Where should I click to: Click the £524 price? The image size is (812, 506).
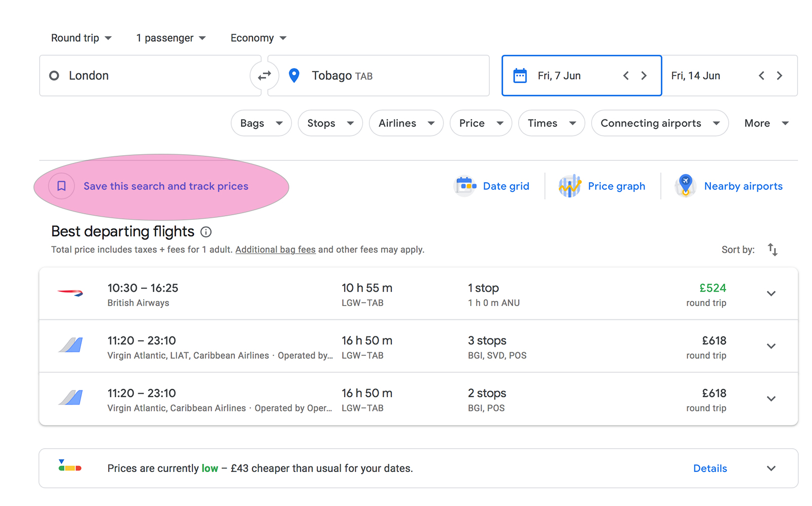click(713, 288)
